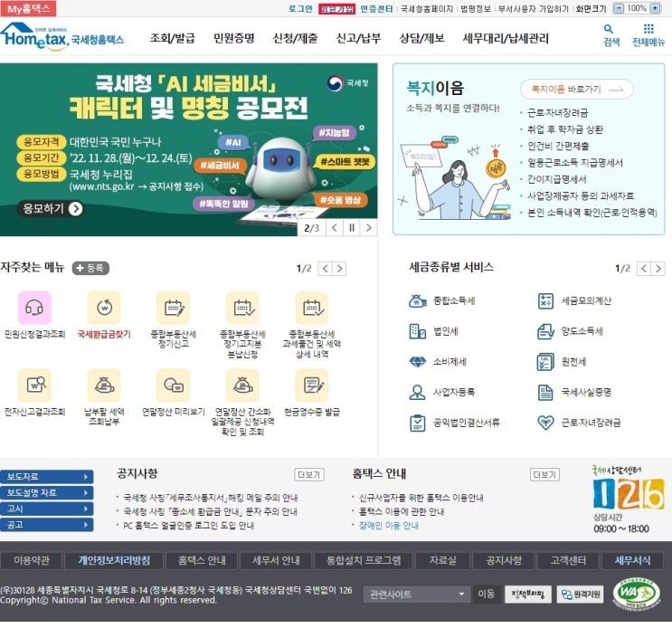Open the 조회/발급 menu
672x628 pixels.
[172, 38]
